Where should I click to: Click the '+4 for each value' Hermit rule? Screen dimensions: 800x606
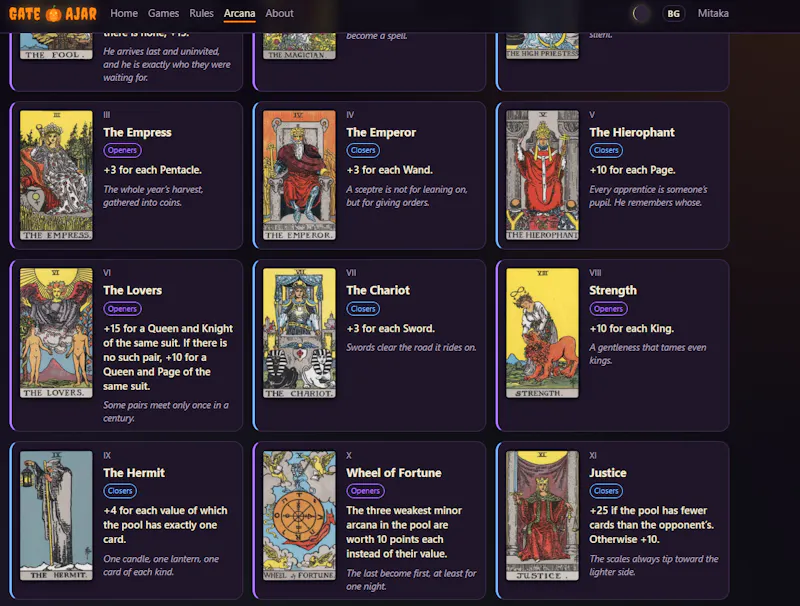pyautogui.click(x=165, y=525)
